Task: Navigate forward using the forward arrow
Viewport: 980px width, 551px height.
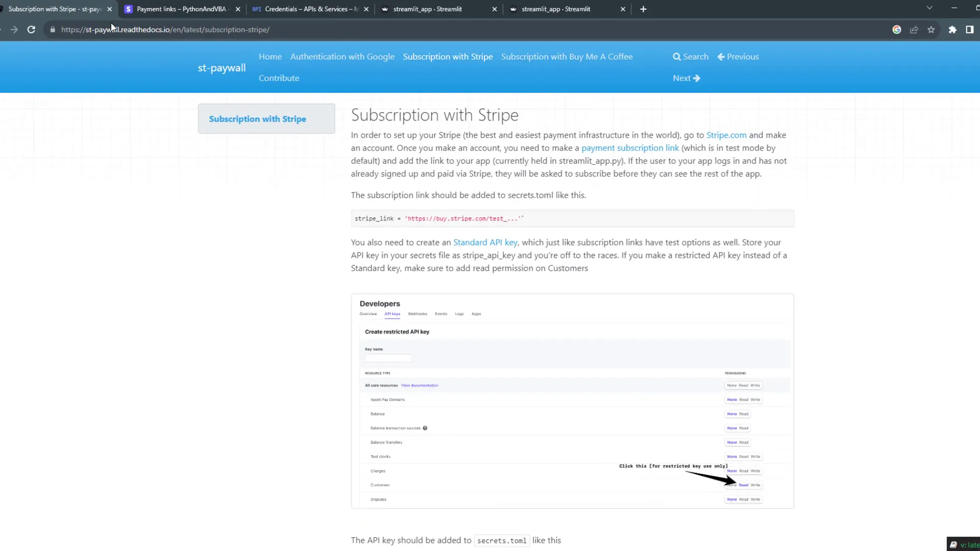Action: point(14,30)
